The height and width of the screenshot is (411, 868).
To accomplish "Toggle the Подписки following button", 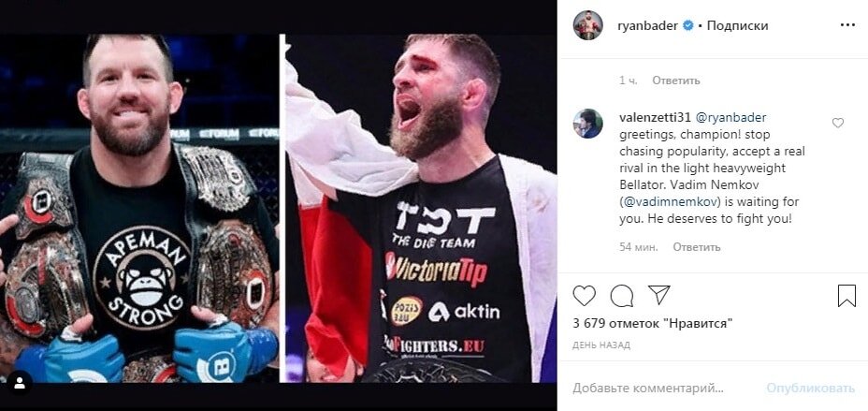I will click(x=737, y=26).
